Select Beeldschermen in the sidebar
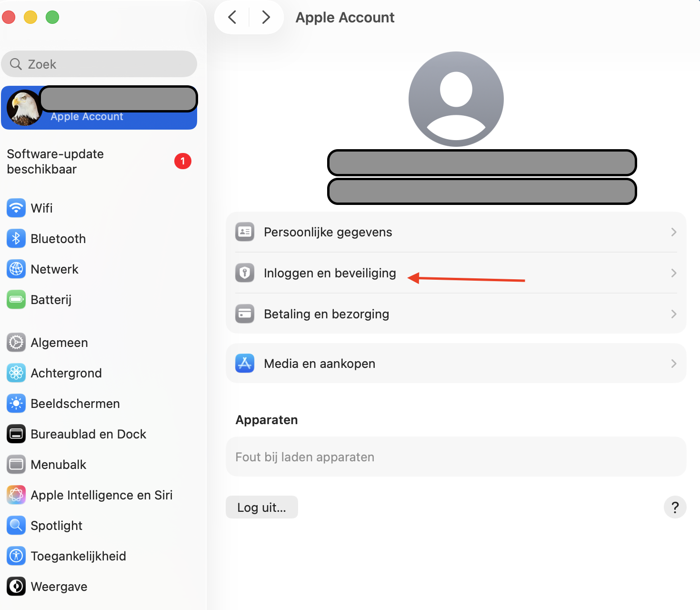This screenshot has width=700, height=610. [x=75, y=403]
